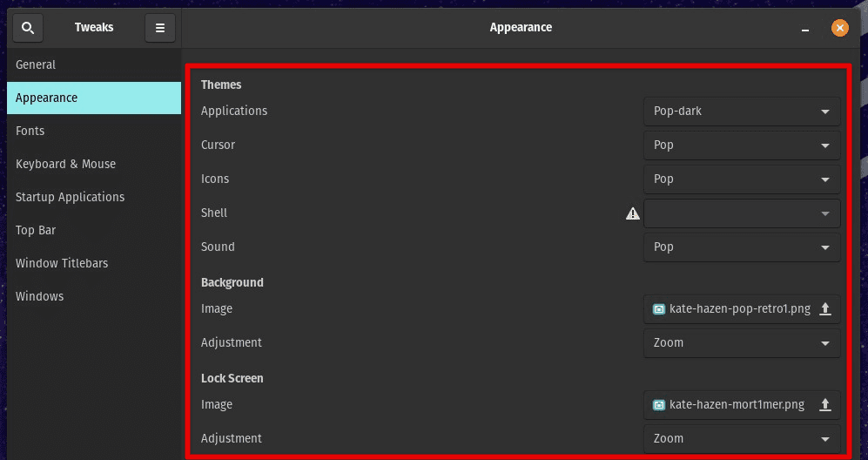Click the Shell warning triangle icon
This screenshot has height=460, width=868.
pyautogui.click(x=632, y=213)
